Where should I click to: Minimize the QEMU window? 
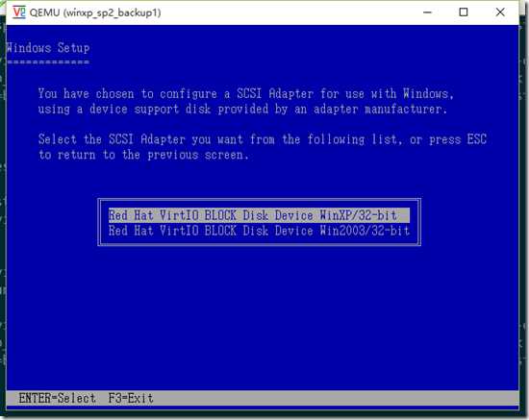427,12
